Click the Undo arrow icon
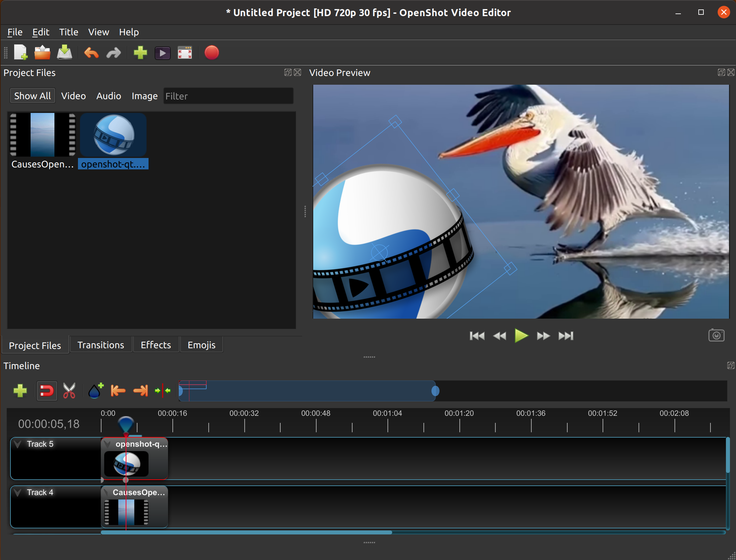Viewport: 736px width, 560px height. [91, 53]
